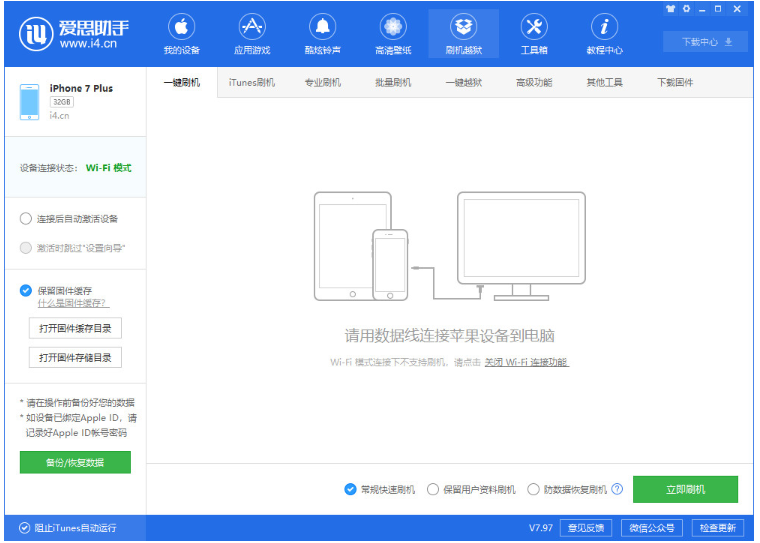
Task: Toggle 激活时跳过"设置向导" option
Action: pos(26,248)
